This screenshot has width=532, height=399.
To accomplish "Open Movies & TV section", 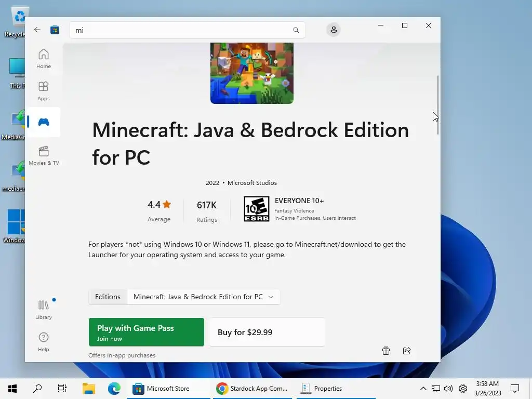I will [44, 155].
